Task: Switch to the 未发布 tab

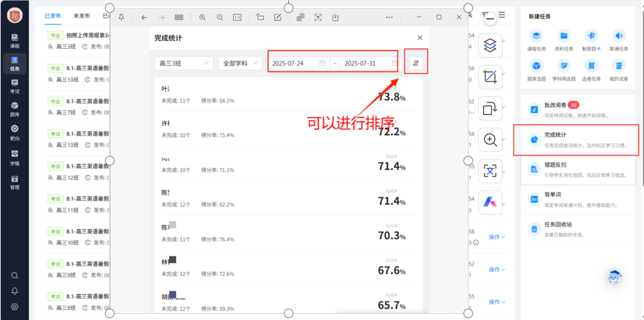Action: pyautogui.click(x=81, y=15)
